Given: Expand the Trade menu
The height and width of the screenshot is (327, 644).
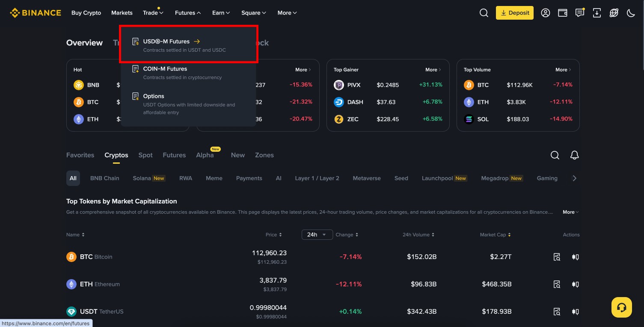Looking at the screenshot, I should (x=153, y=13).
